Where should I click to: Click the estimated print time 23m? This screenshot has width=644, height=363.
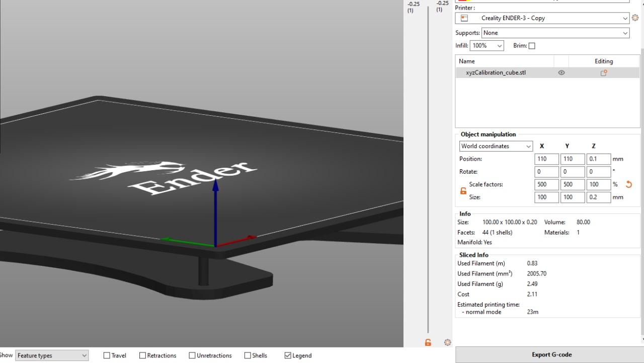pos(533,312)
